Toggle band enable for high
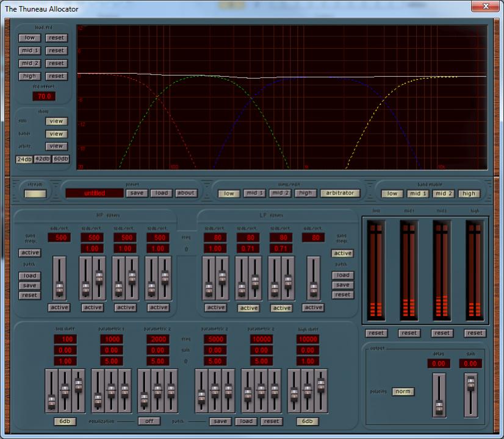 [x=469, y=194]
